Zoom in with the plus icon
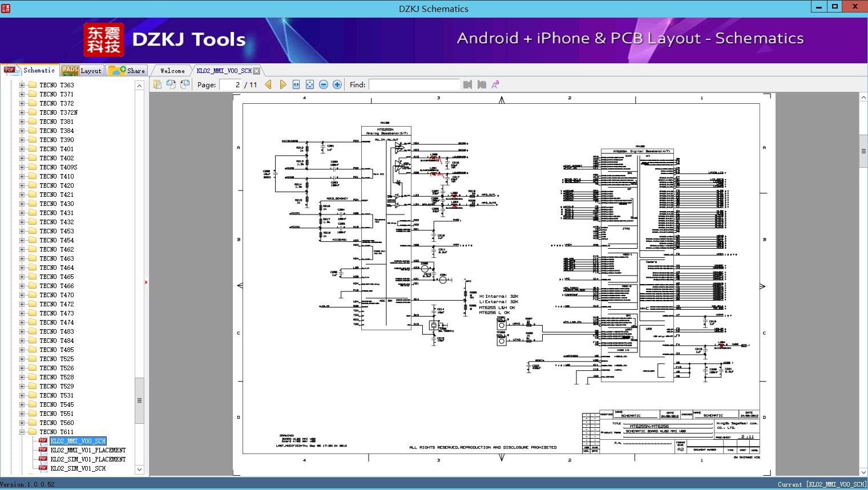 [x=337, y=84]
